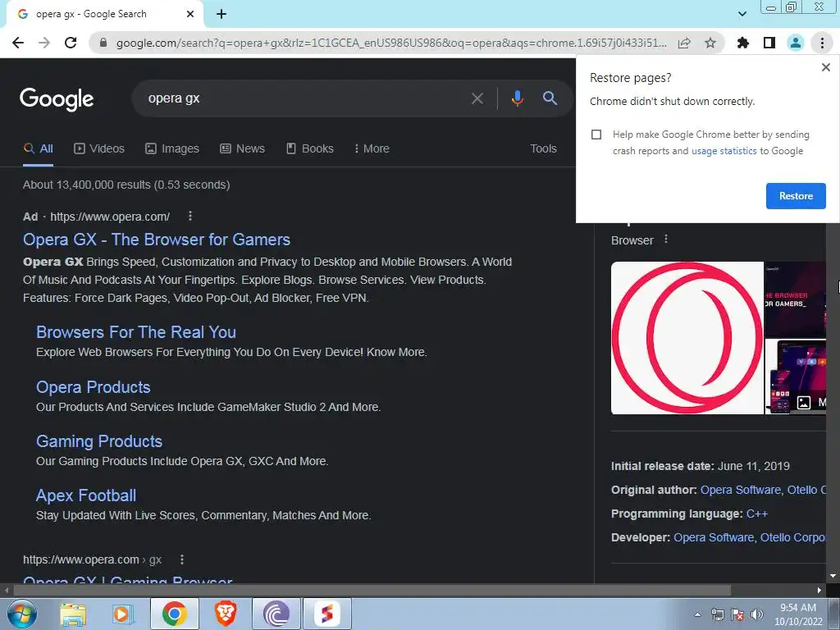This screenshot has width=840, height=630.
Task: Reload the page with the refresh icon
Action: [71, 43]
